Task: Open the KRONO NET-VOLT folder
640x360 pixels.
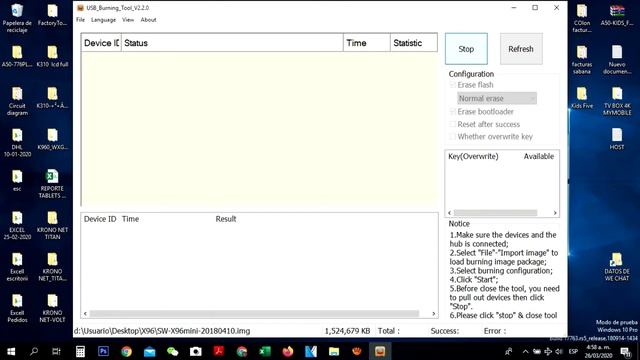Action: (52, 308)
